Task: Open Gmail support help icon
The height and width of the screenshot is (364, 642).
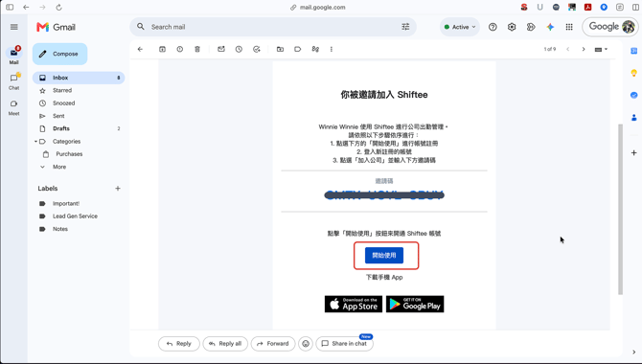Action: (493, 27)
